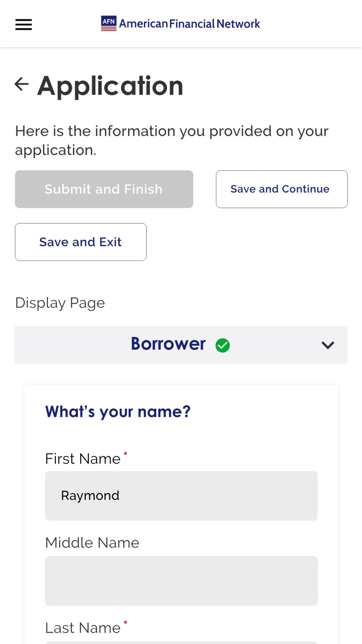This screenshot has height=644, width=362.
Task: Click the Last Name label
Action: click(x=83, y=628)
